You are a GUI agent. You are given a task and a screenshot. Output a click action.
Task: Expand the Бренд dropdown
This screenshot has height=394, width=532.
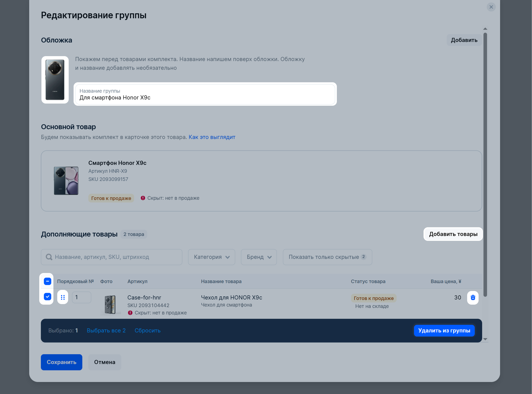click(259, 257)
